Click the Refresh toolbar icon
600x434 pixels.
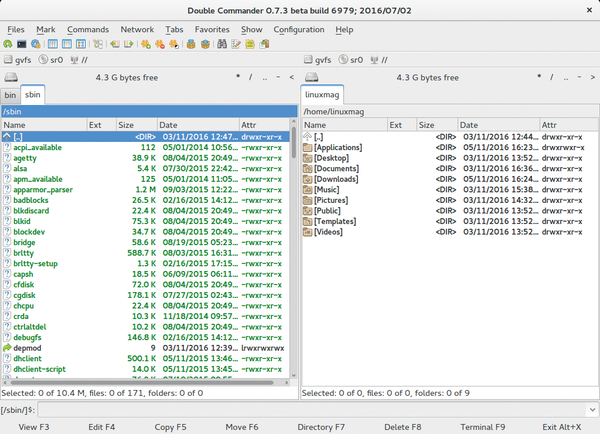coord(9,45)
